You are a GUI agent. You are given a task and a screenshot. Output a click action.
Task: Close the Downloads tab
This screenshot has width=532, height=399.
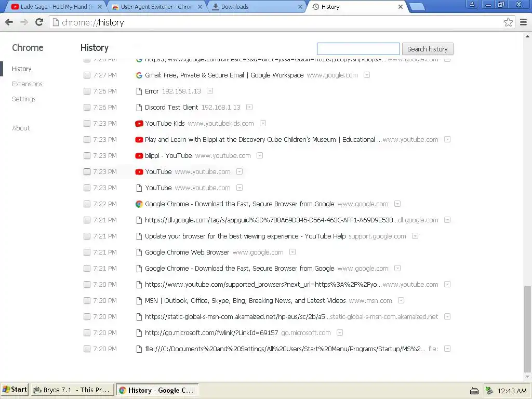pyautogui.click(x=300, y=7)
